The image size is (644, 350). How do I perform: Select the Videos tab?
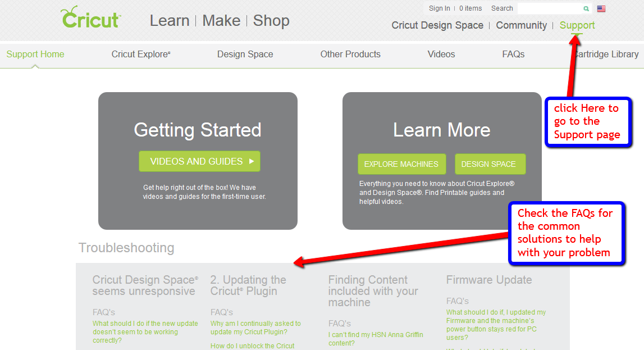(x=441, y=54)
